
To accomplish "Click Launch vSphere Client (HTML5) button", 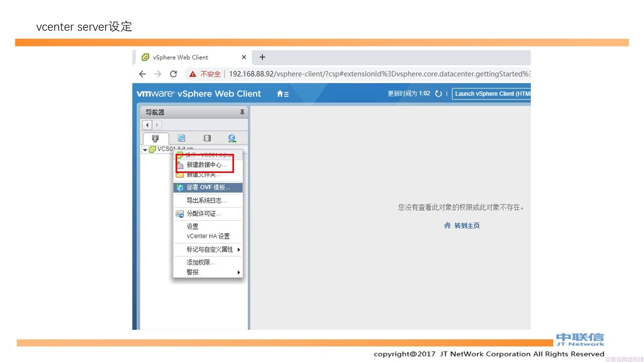I will pos(491,94).
